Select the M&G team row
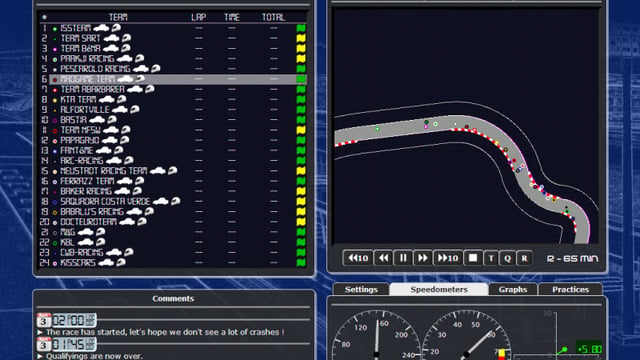Image resolution: width=640 pixels, height=360 pixels. point(173,232)
